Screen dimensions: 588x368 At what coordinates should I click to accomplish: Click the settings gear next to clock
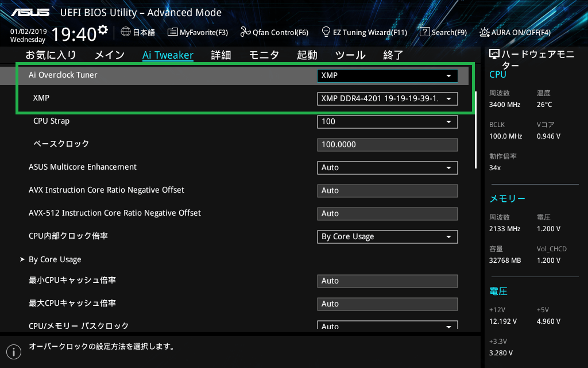[102, 30]
